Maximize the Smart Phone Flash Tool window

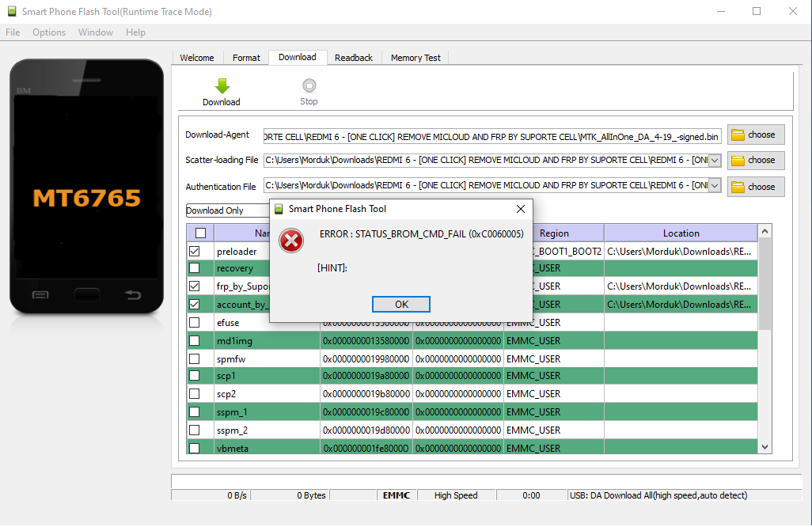point(757,11)
